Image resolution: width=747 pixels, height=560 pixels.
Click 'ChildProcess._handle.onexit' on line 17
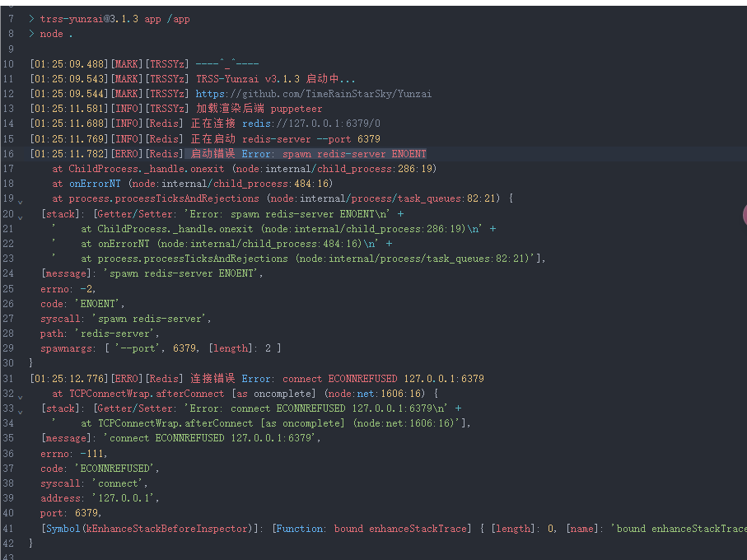(147, 169)
